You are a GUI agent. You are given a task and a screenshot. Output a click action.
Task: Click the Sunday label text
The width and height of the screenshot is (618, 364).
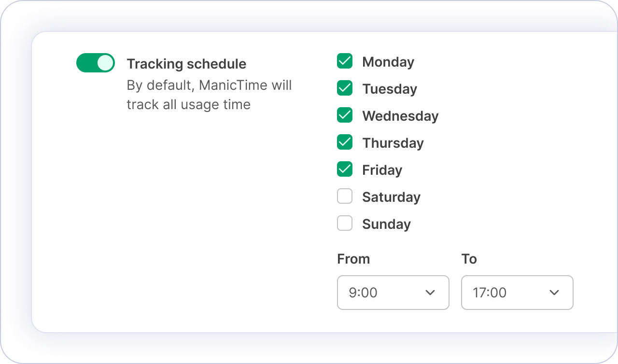point(386,224)
